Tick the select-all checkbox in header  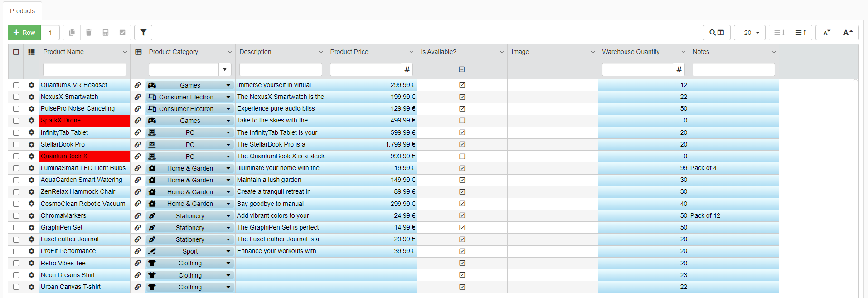tap(16, 52)
